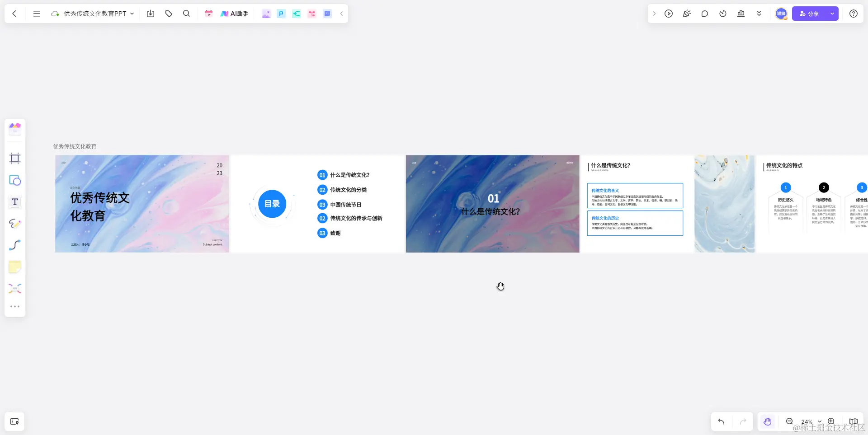868x435 pixels.
Task: Expand the 分享 button dropdown
Action: coord(832,14)
